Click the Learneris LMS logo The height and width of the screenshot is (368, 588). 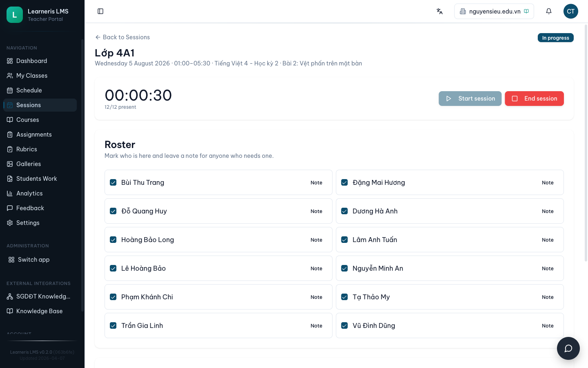point(15,15)
